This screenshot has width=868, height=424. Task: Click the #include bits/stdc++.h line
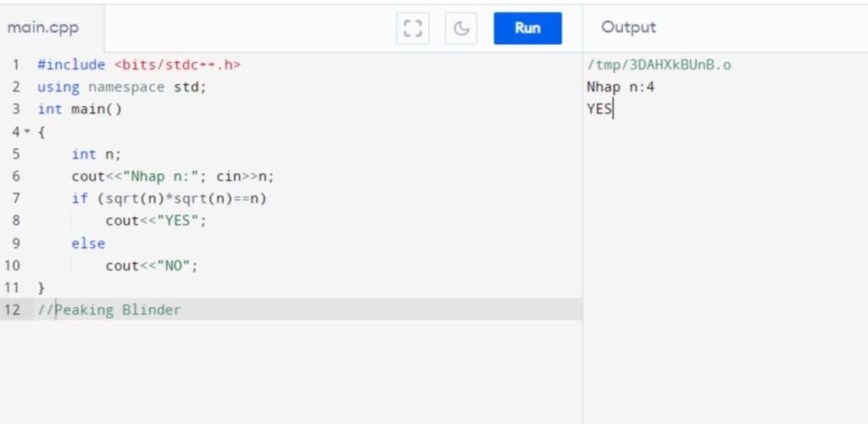[139, 64]
